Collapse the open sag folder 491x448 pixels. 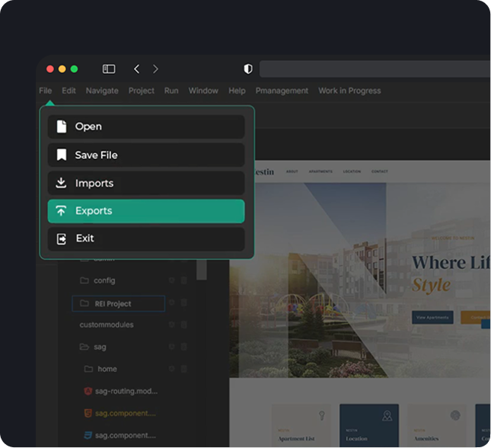click(x=84, y=347)
